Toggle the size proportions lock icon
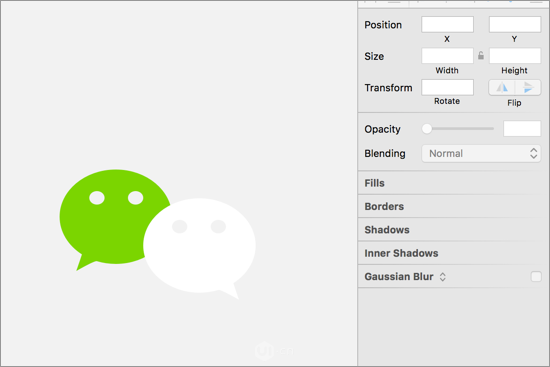 click(x=481, y=55)
